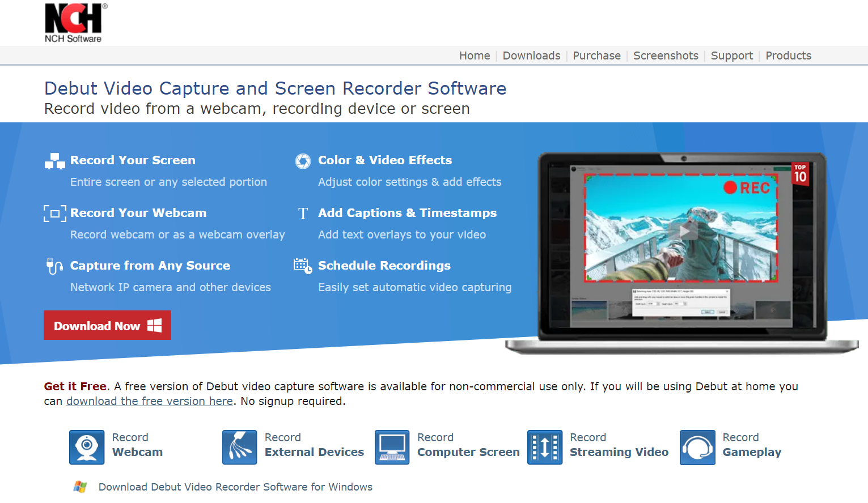Click the Capture from Any Source plug icon

click(54, 266)
